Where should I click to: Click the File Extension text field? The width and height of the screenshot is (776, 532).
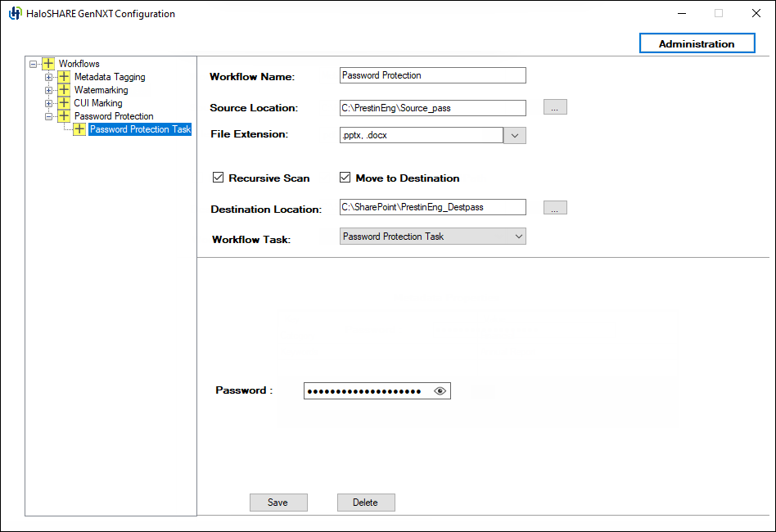coord(422,135)
